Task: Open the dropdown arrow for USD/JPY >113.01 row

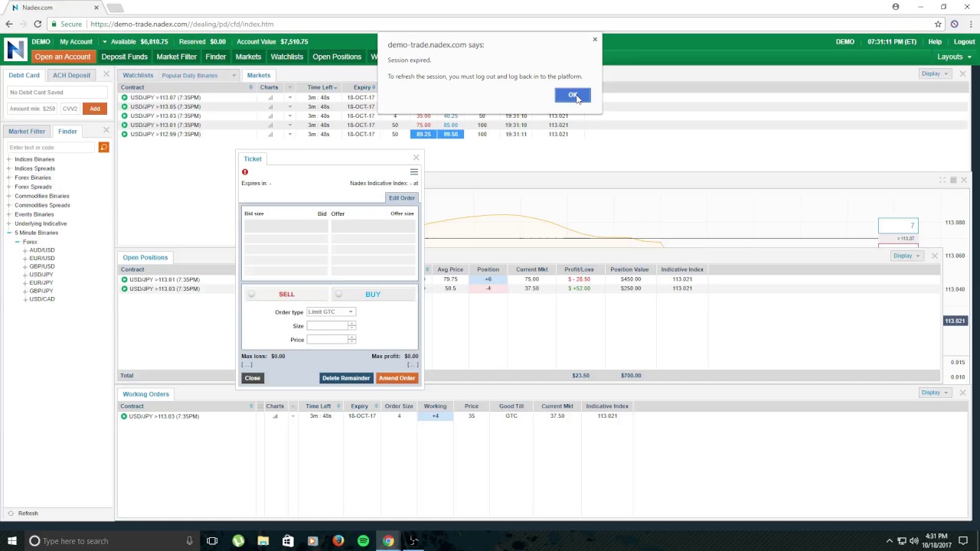Action: pos(289,125)
